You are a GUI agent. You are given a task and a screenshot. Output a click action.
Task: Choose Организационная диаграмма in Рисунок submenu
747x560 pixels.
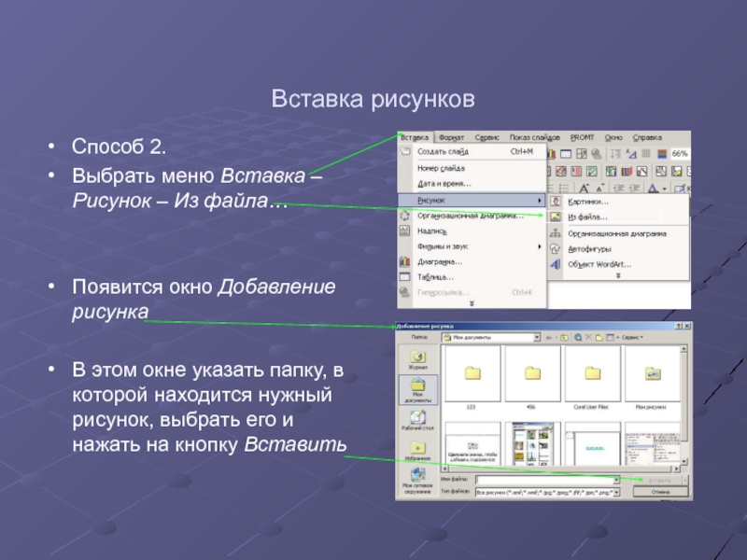(618, 234)
